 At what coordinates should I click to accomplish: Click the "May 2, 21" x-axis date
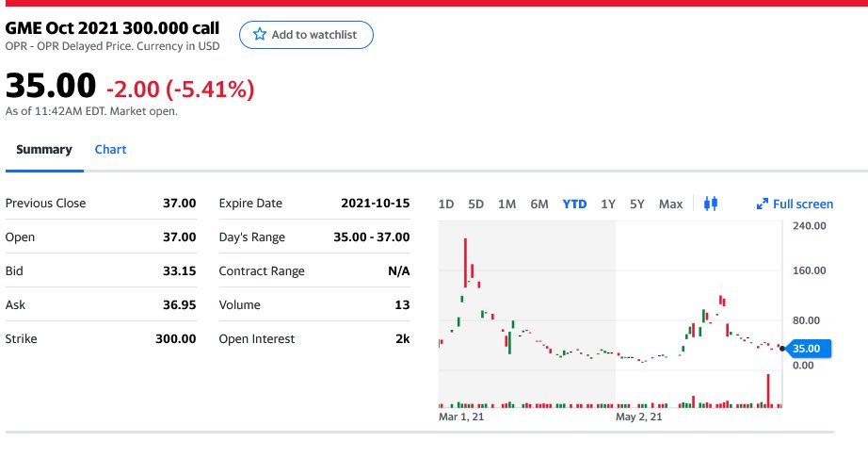click(639, 417)
